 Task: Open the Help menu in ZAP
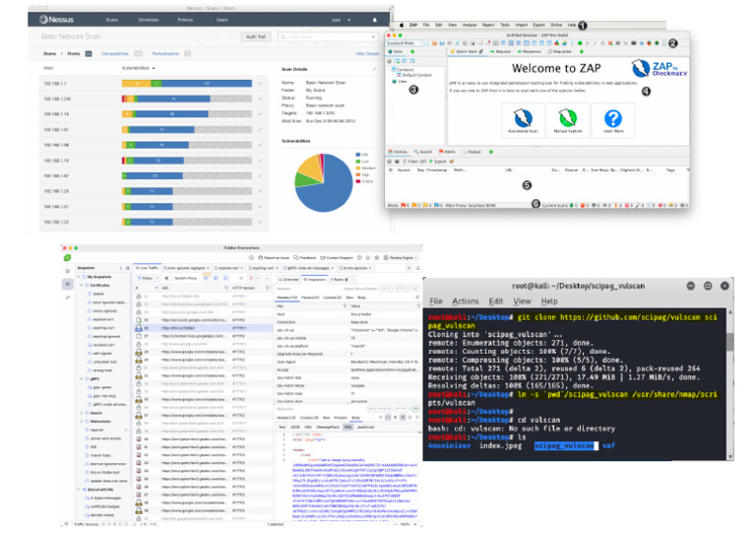[x=572, y=25]
